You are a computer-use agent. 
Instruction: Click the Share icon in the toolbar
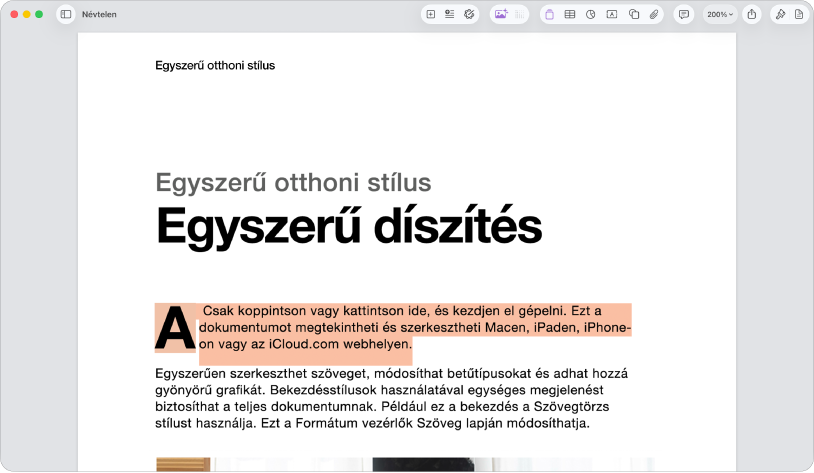point(752,15)
